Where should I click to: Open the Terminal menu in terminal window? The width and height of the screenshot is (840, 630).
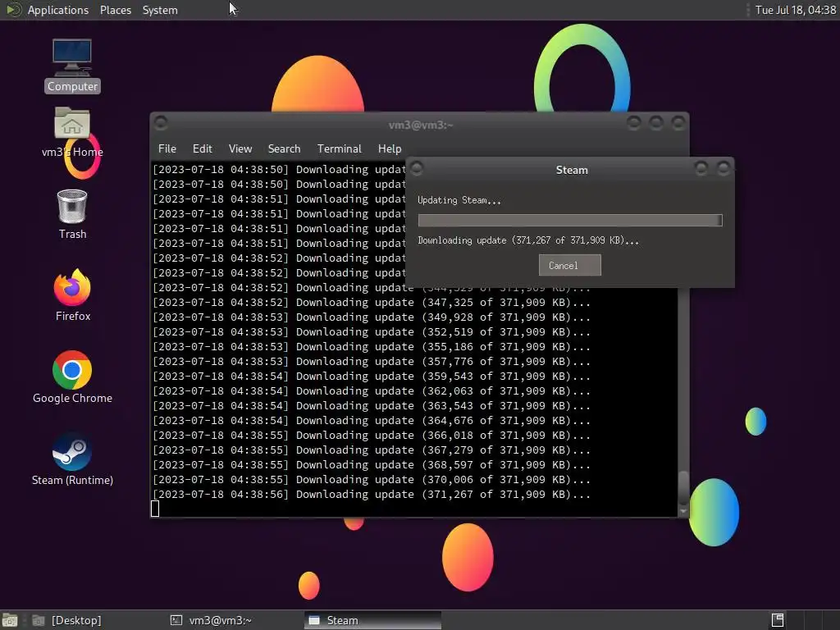pos(339,149)
